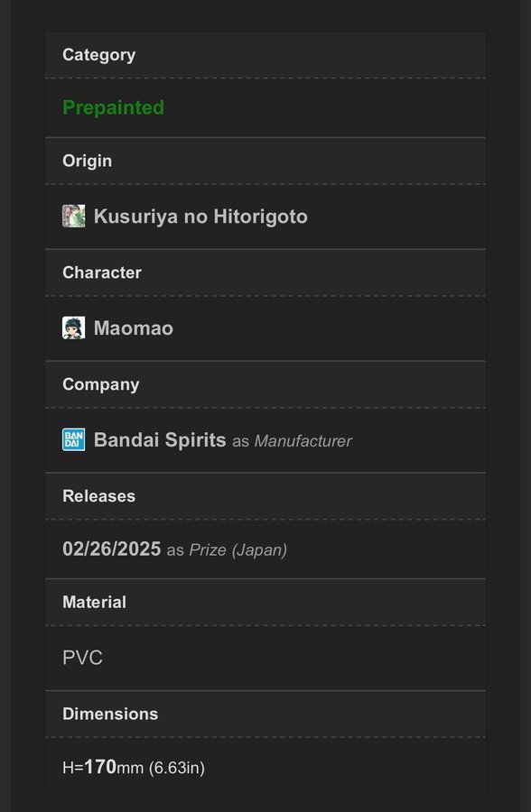Click the Company section header
This screenshot has height=812, width=531.
[x=100, y=384]
